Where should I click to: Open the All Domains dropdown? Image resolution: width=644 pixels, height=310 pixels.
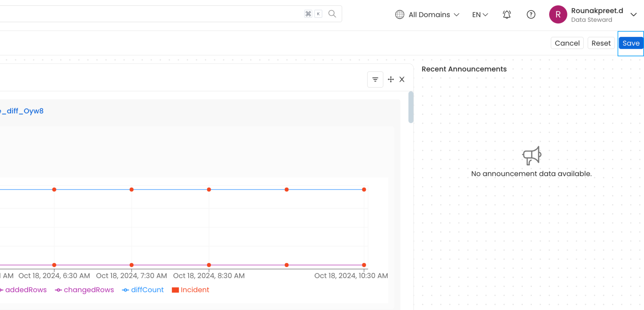427,15
